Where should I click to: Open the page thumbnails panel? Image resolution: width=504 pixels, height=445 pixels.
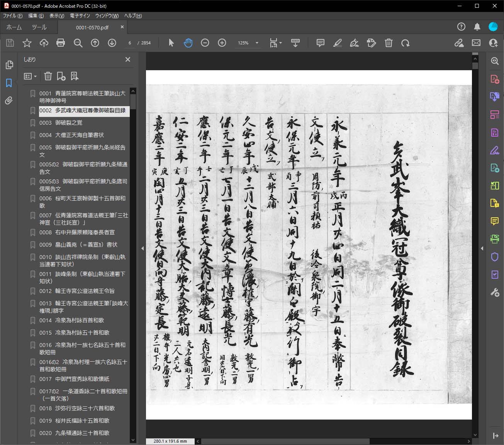9,65
